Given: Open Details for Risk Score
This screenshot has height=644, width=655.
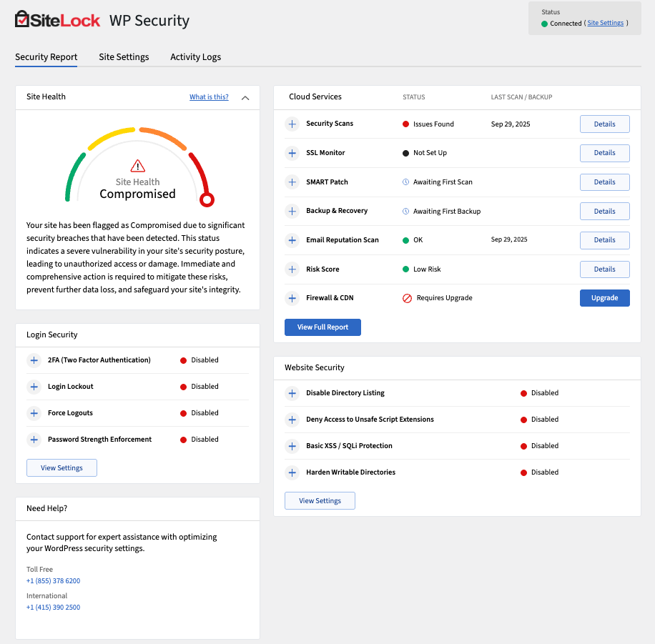Looking at the screenshot, I should click(x=604, y=269).
